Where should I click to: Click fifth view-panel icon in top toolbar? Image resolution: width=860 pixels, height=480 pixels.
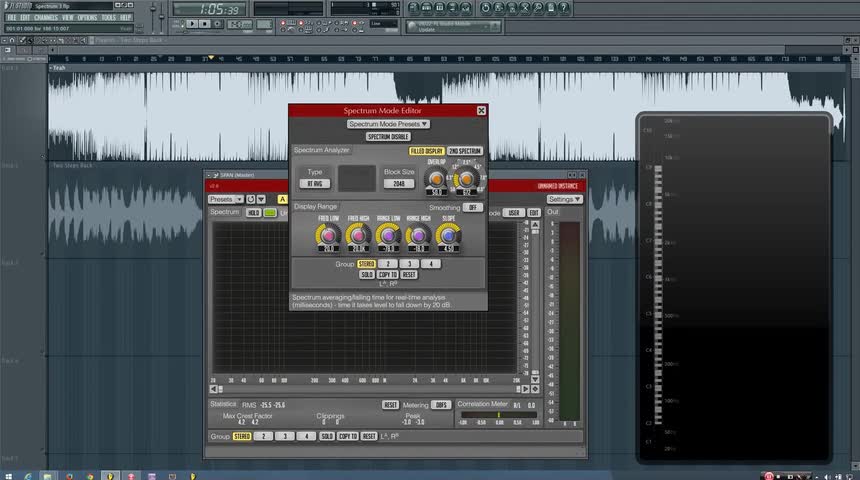tap(466, 8)
